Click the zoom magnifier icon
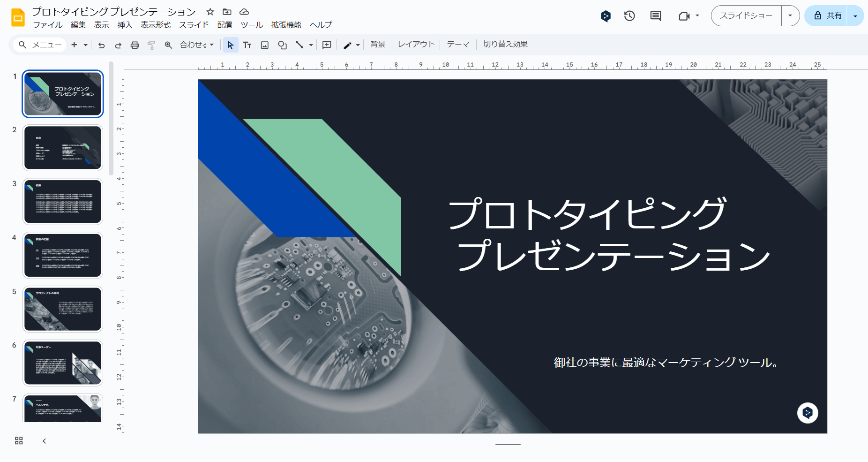The height and width of the screenshot is (462, 868). point(168,45)
